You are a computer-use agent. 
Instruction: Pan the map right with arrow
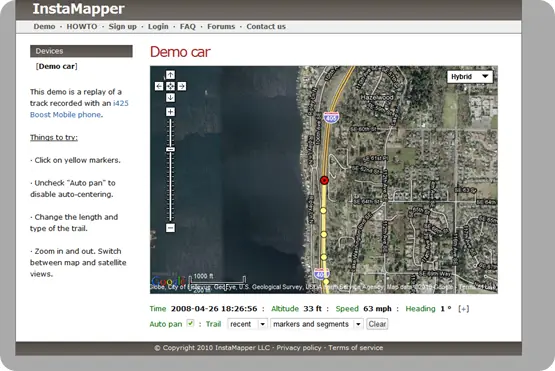tap(182, 86)
